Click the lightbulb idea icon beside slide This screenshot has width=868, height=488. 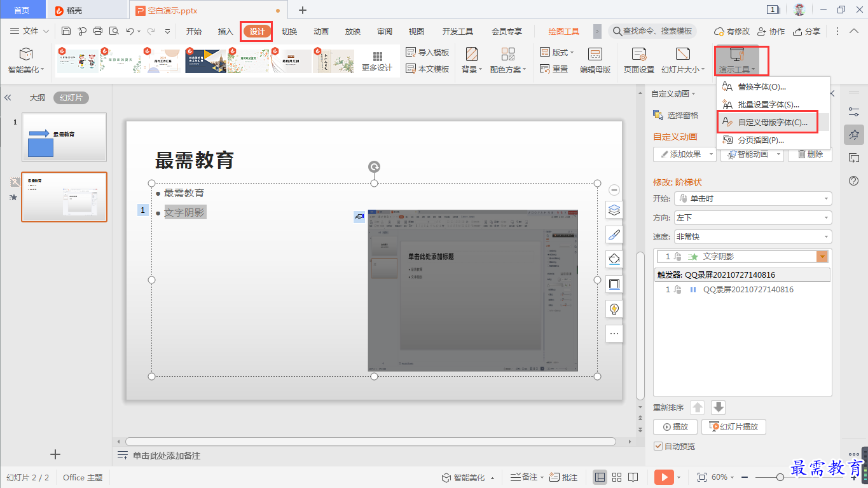click(x=614, y=309)
